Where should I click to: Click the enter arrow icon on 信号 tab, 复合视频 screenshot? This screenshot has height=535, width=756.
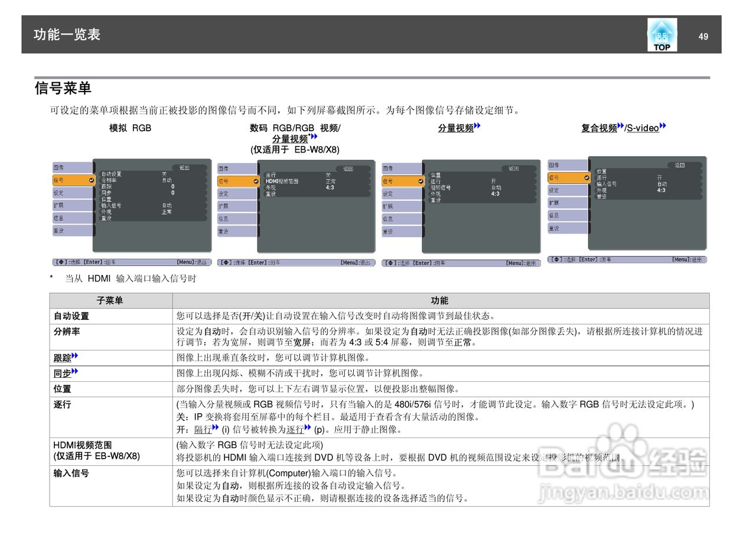point(586,177)
